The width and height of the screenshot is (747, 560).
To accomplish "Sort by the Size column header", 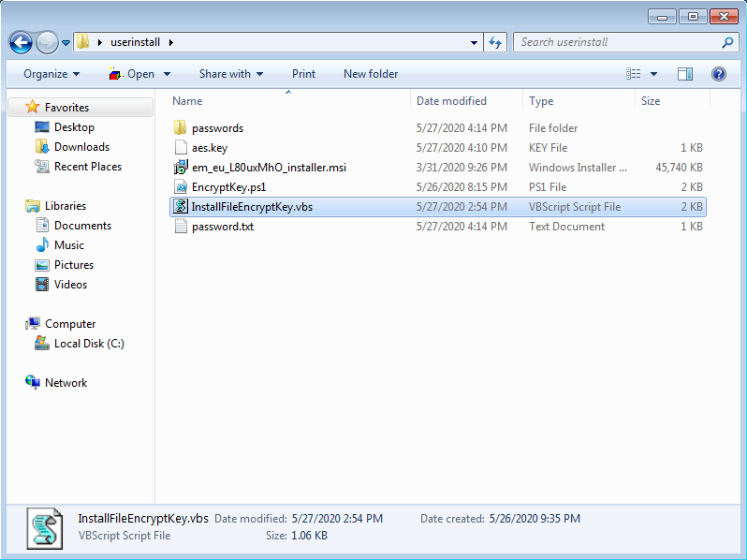I will point(672,101).
